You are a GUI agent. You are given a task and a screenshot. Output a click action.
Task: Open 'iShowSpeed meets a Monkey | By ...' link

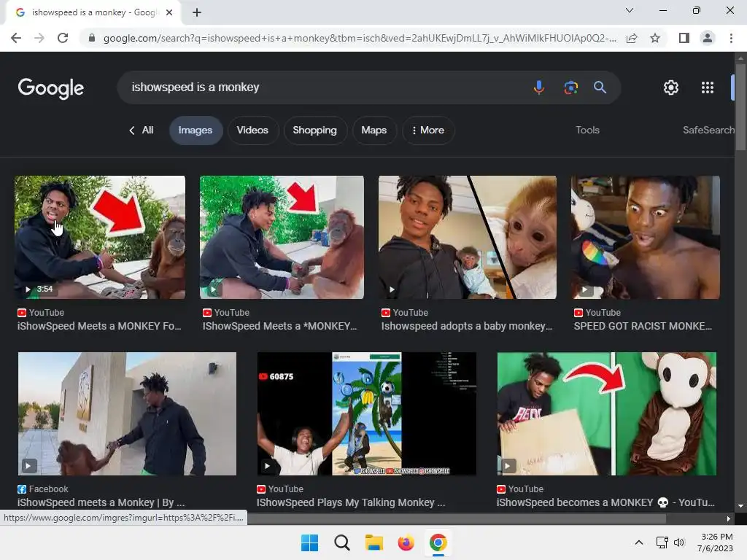coord(101,502)
